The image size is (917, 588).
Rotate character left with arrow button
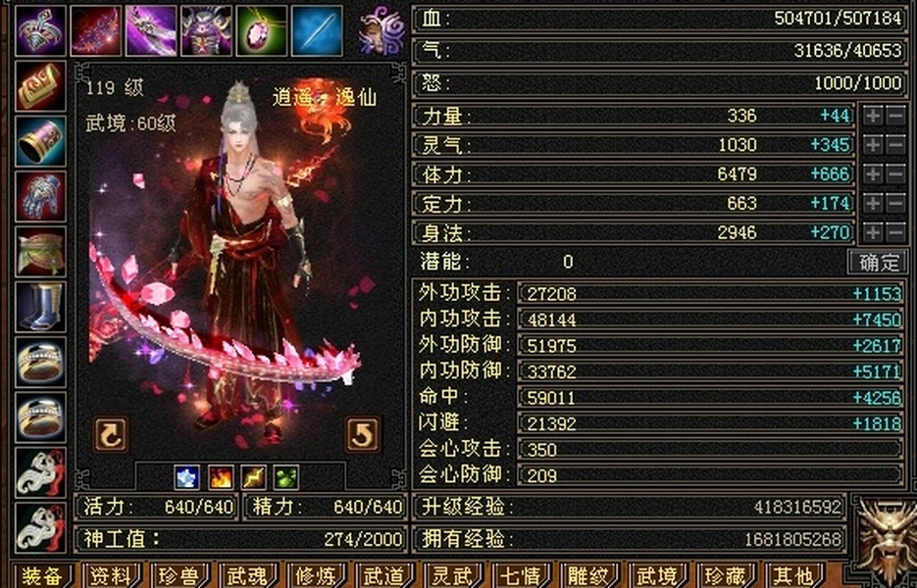point(111,434)
